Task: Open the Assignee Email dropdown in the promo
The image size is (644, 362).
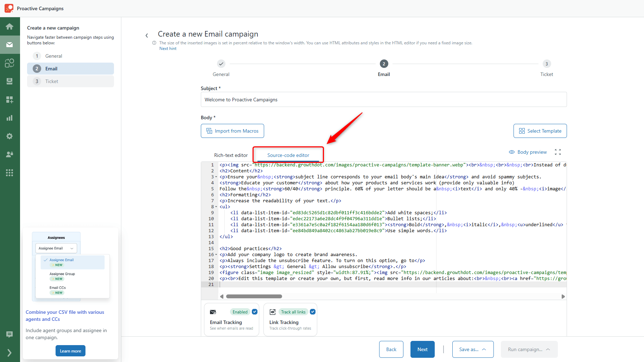Action: pyautogui.click(x=56, y=248)
